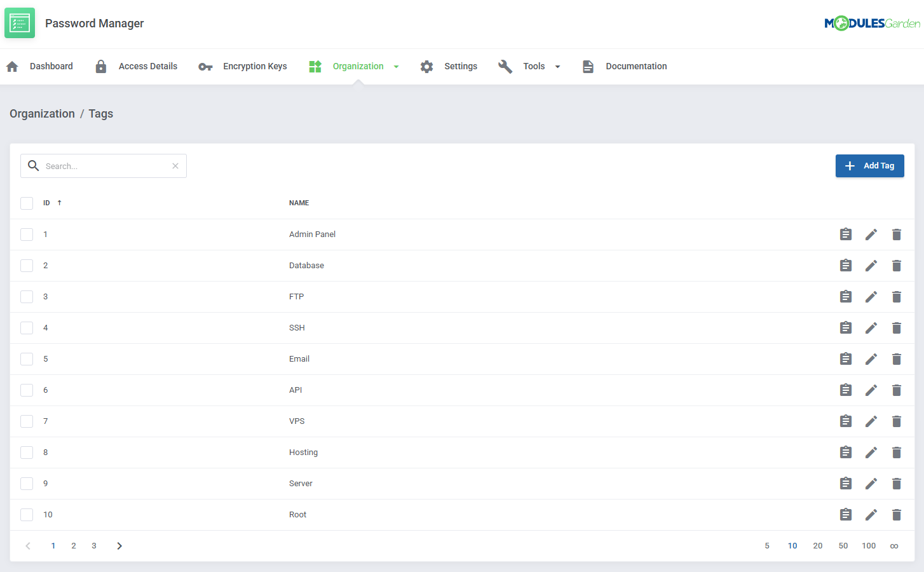This screenshot has height=572, width=924.
Task: Expand the Tools dropdown arrow
Action: click(x=557, y=67)
